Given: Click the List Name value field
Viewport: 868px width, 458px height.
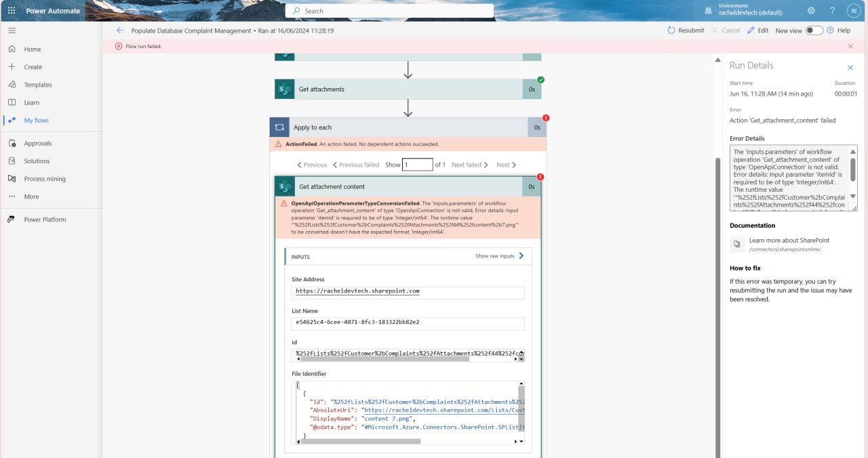Looking at the screenshot, I should pyautogui.click(x=408, y=323).
